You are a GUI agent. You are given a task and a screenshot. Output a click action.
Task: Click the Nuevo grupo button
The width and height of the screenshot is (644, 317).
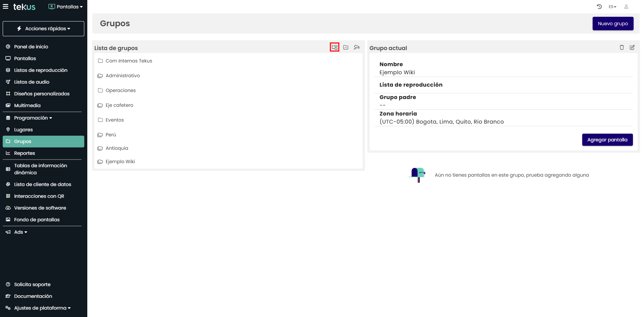(612, 24)
